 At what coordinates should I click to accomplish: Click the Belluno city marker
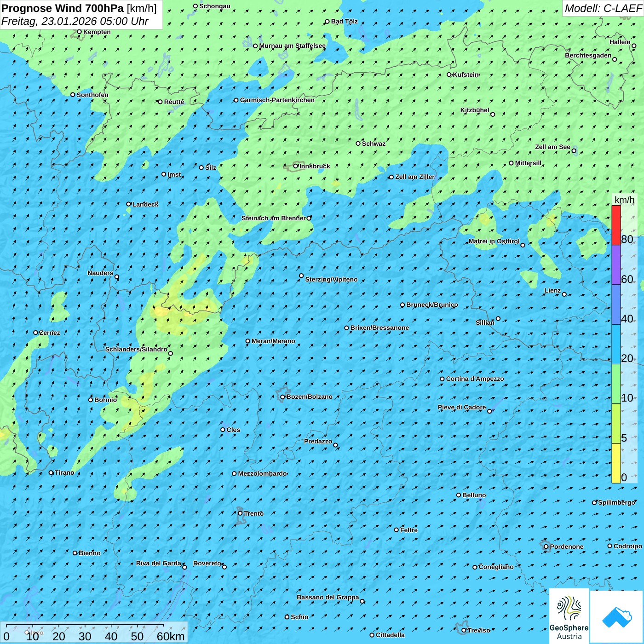point(458,495)
